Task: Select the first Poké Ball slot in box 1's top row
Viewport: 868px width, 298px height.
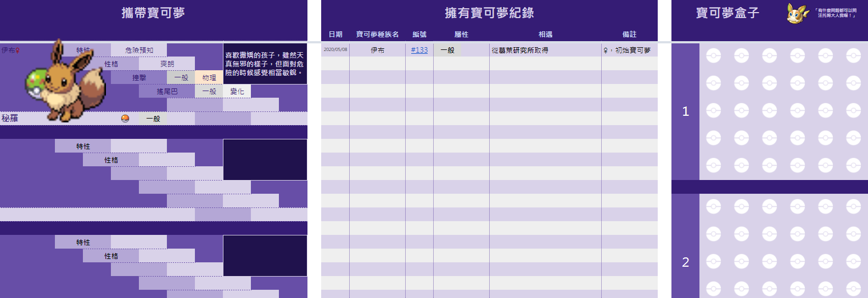Action: point(713,55)
